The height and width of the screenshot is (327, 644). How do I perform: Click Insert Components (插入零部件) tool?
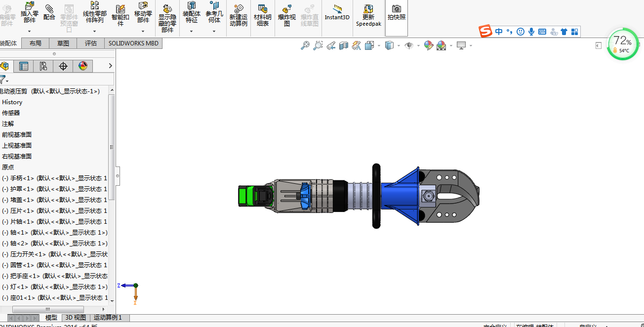(x=30, y=13)
